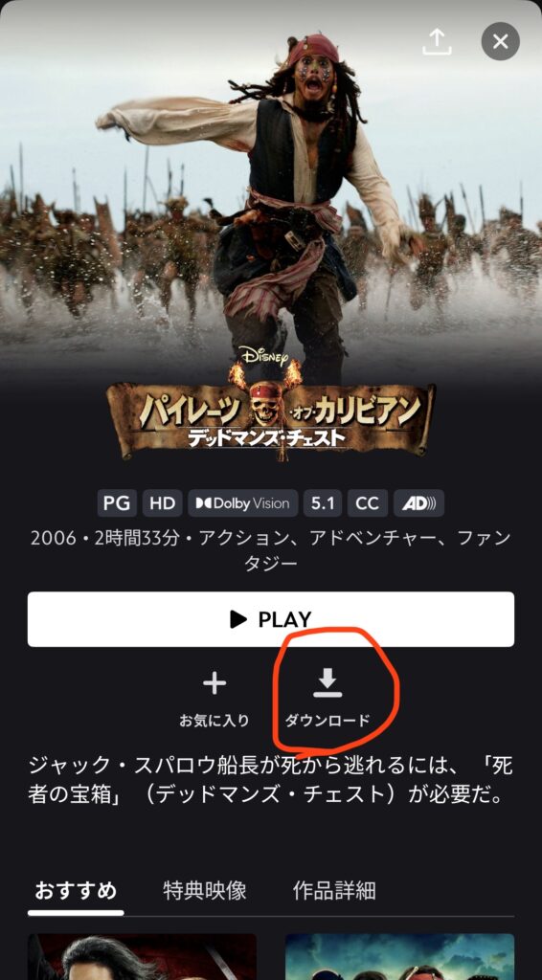
Task: Click the お気に入り label text
Action: pos(215,721)
